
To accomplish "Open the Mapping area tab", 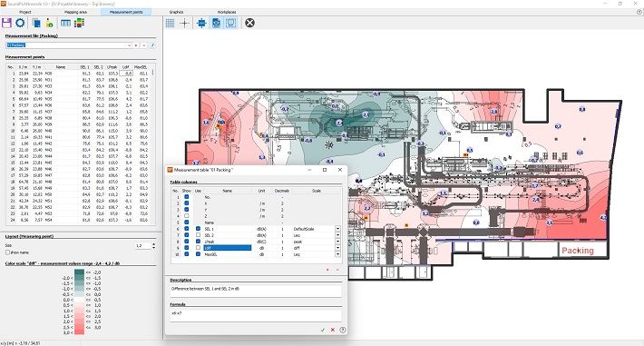I will (75, 12).
